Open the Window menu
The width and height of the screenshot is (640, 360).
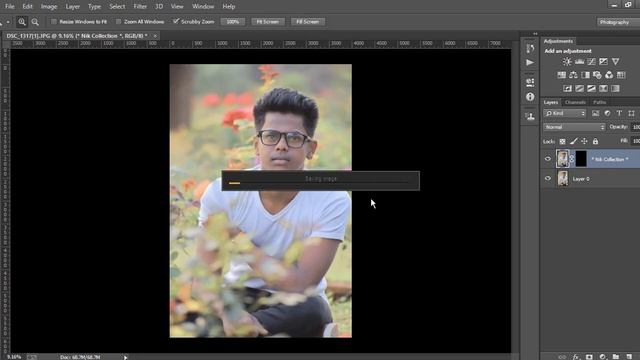click(203, 7)
